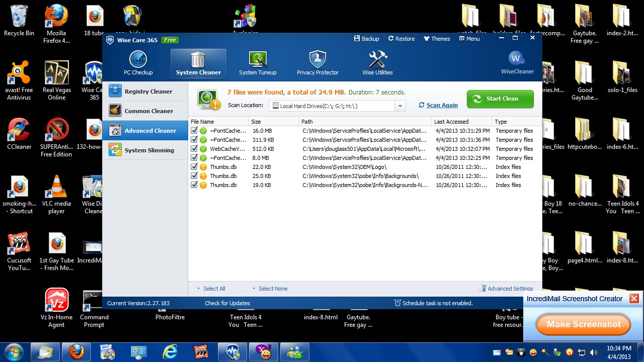This screenshot has width=644, height=362.
Task: Sort by Size column header
Action: click(x=274, y=122)
